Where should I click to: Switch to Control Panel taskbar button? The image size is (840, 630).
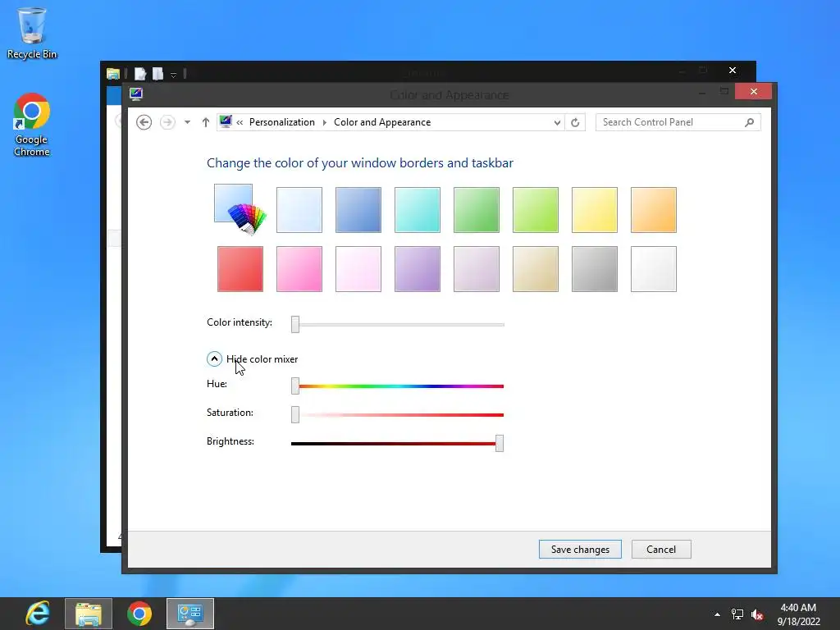[190, 614]
